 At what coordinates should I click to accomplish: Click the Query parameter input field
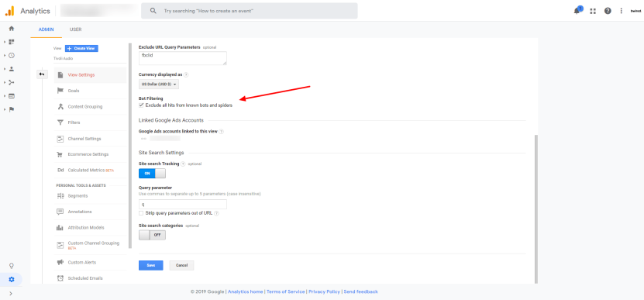183,204
